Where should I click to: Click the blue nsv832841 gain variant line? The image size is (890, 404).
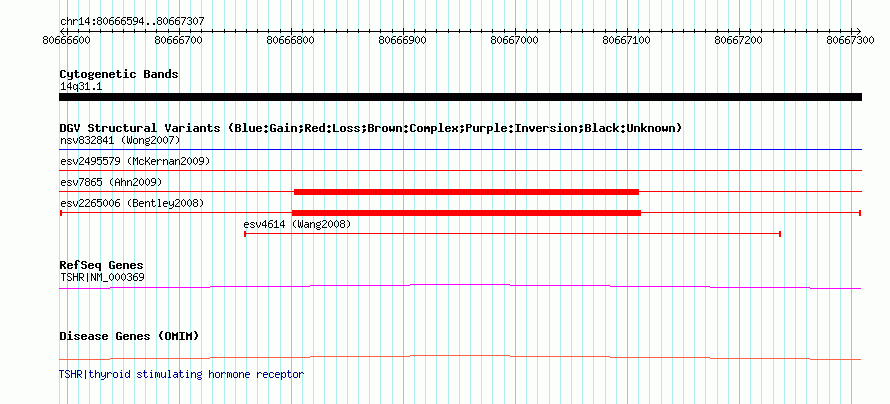pos(460,150)
